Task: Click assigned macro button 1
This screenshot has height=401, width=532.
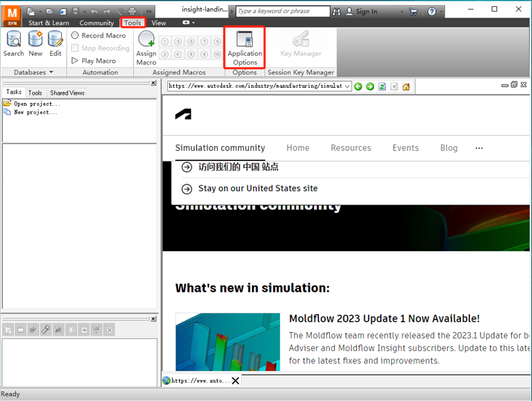Action: (164, 41)
